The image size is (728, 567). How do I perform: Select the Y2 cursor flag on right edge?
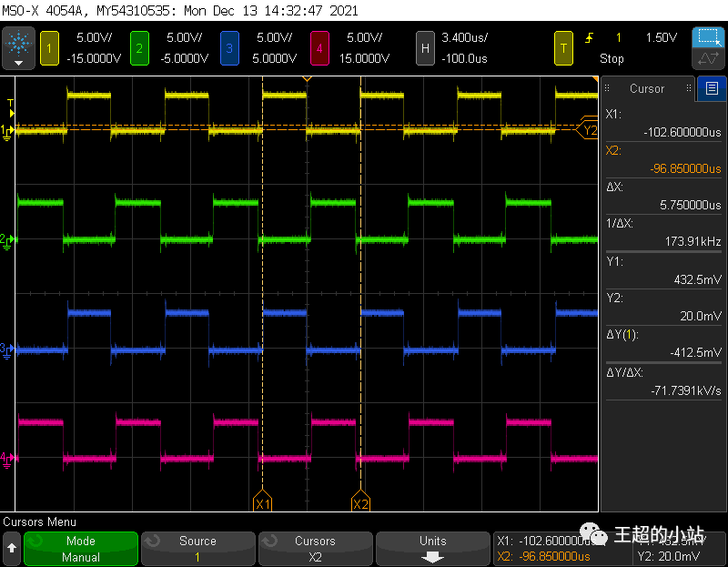[x=589, y=130]
